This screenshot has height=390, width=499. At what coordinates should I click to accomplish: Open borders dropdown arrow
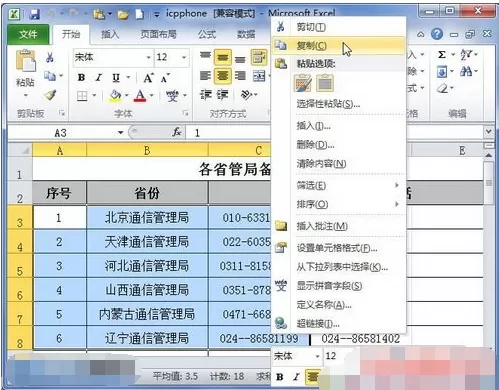coord(94,96)
